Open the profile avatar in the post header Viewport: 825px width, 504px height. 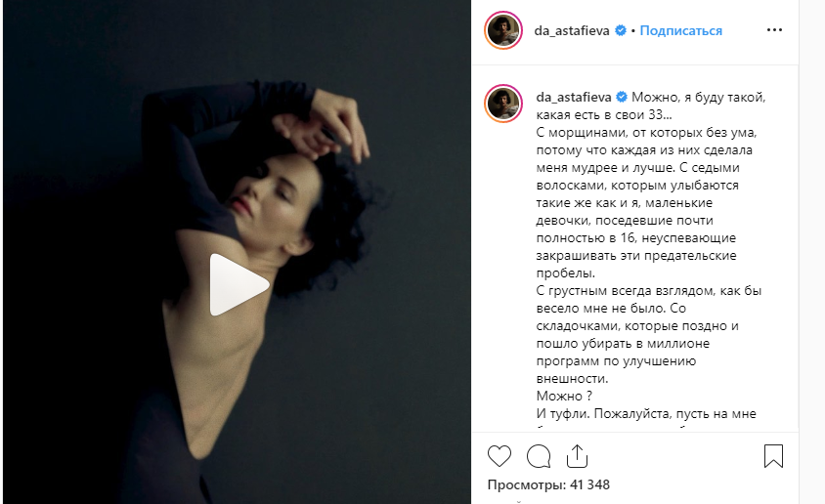tap(503, 30)
